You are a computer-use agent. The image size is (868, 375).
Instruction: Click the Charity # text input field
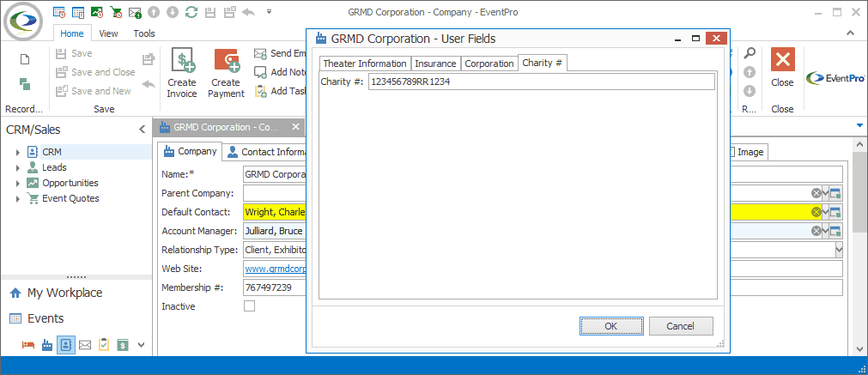click(542, 82)
